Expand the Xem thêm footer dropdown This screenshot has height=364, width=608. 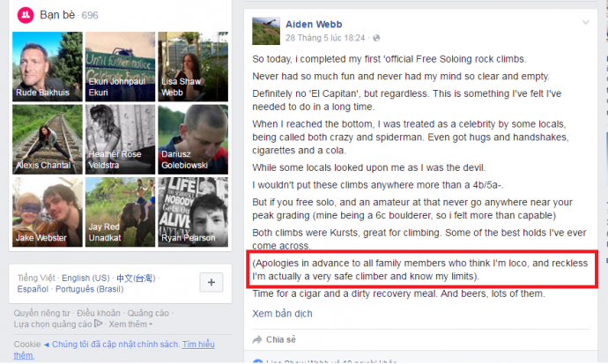pos(130,324)
